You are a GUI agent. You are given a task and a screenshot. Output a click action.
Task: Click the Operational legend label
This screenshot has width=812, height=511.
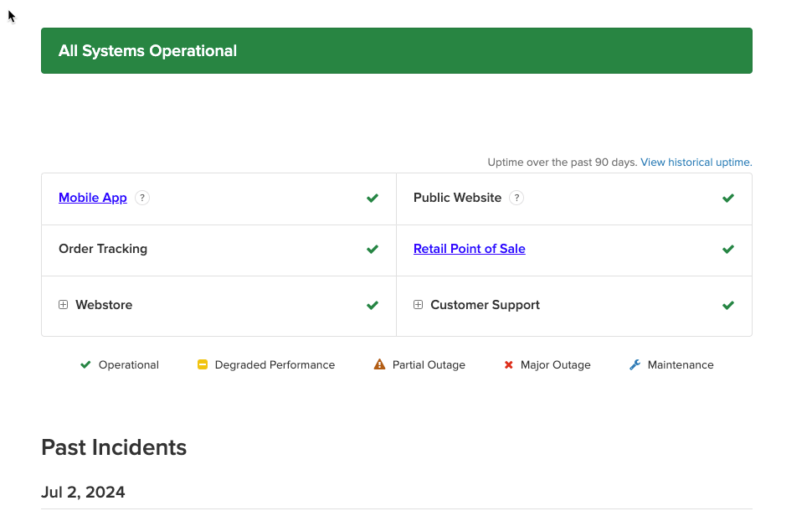pos(129,365)
